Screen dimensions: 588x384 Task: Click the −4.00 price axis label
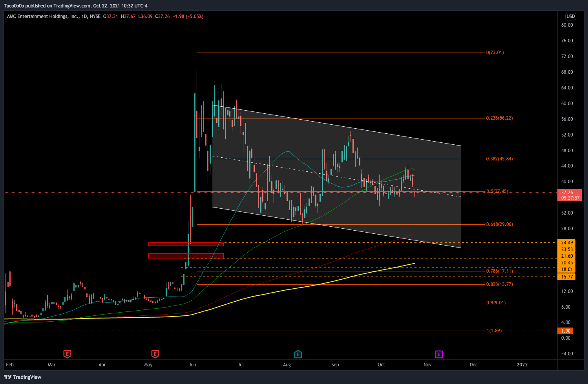click(567, 354)
